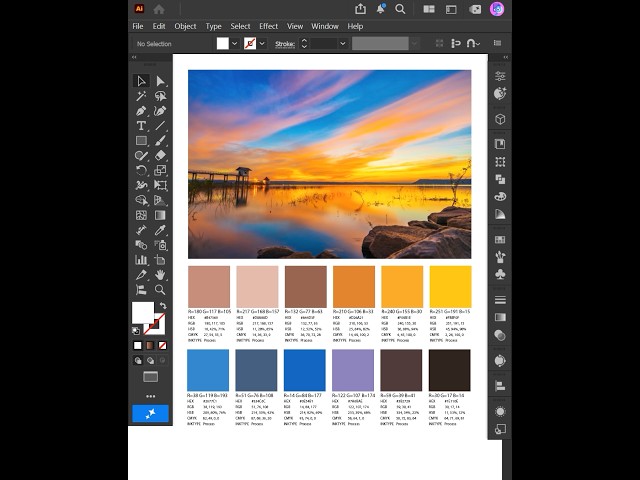Apply Gradient mode button
The image size is (640, 480).
pyautogui.click(x=150, y=346)
